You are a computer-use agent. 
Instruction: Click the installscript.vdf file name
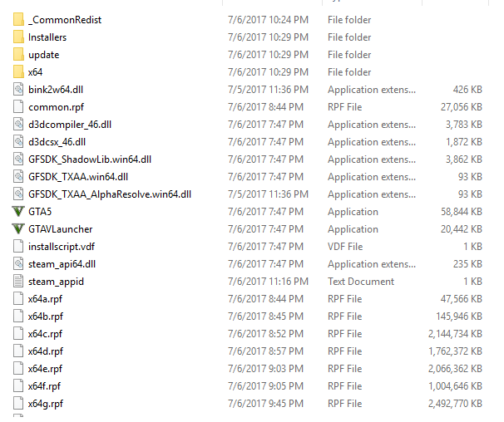[62, 247]
